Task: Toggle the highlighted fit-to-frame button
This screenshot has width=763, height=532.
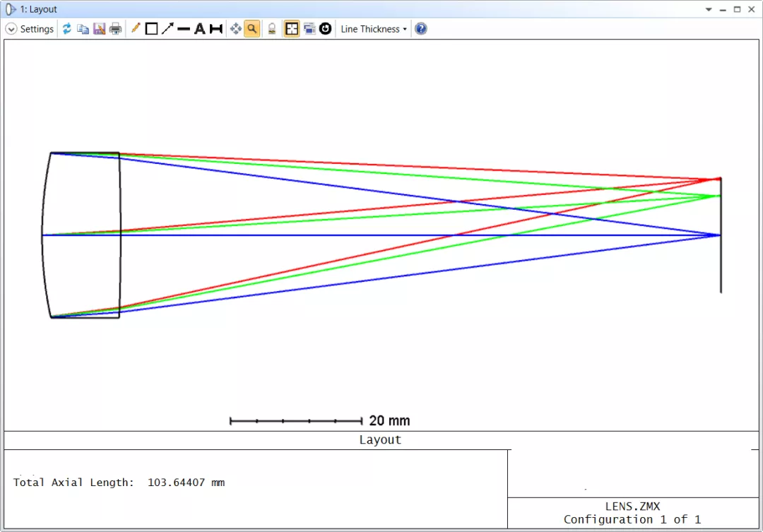Action: (x=291, y=29)
